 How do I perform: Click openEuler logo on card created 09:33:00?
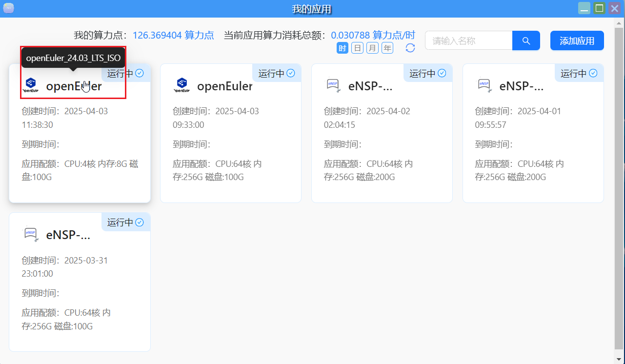coord(182,85)
